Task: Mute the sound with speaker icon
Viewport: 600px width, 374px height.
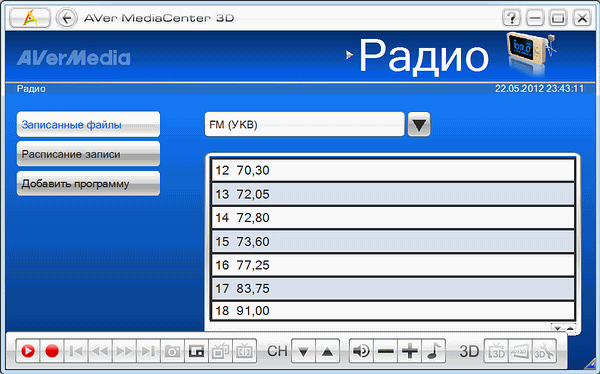Action: pyautogui.click(x=361, y=351)
